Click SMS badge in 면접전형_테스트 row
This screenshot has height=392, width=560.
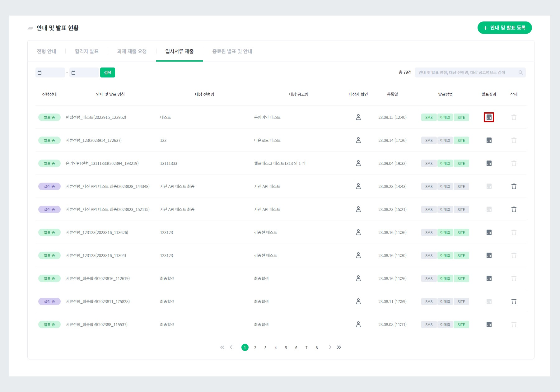[x=429, y=117]
